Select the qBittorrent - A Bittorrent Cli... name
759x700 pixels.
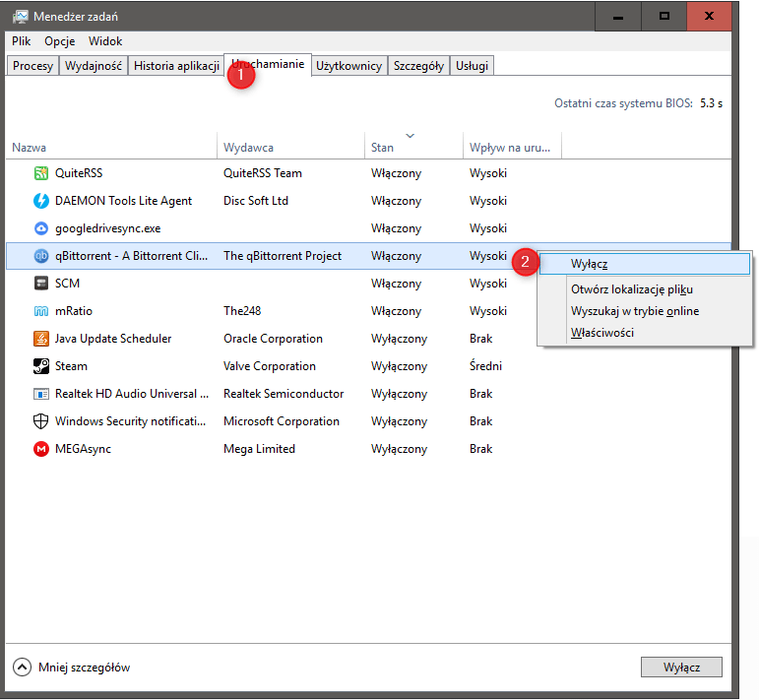[x=132, y=256]
